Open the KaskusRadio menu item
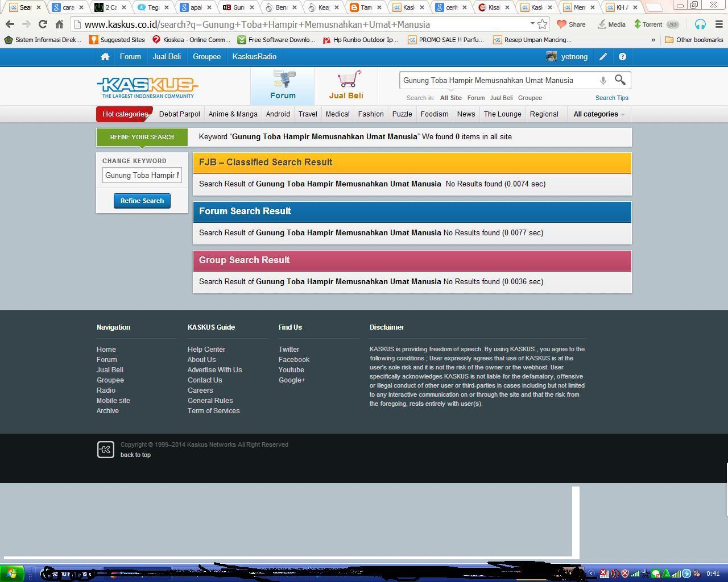The width and height of the screenshot is (728, 582). (254, 57)
